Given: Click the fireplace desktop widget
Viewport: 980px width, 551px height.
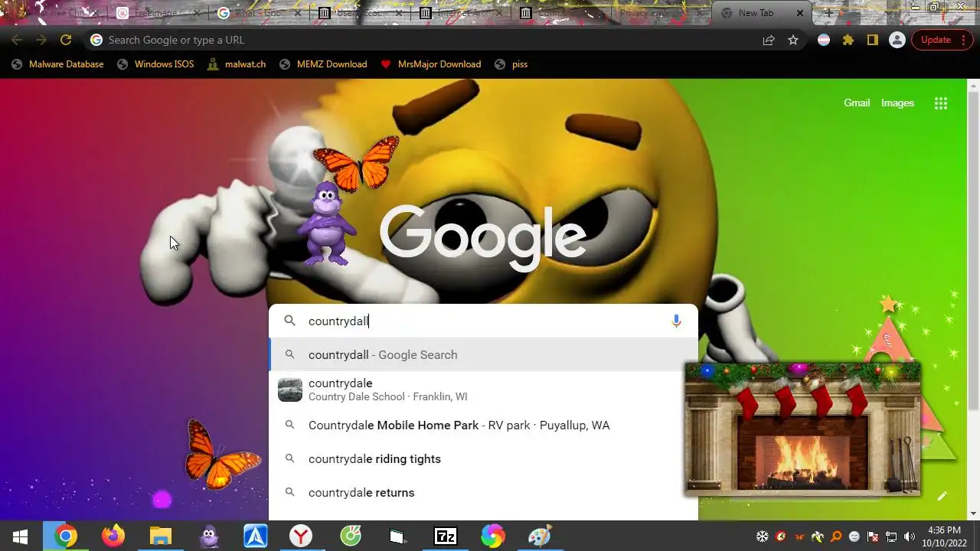Looking at the screenshot, I should tap(802, 429).
